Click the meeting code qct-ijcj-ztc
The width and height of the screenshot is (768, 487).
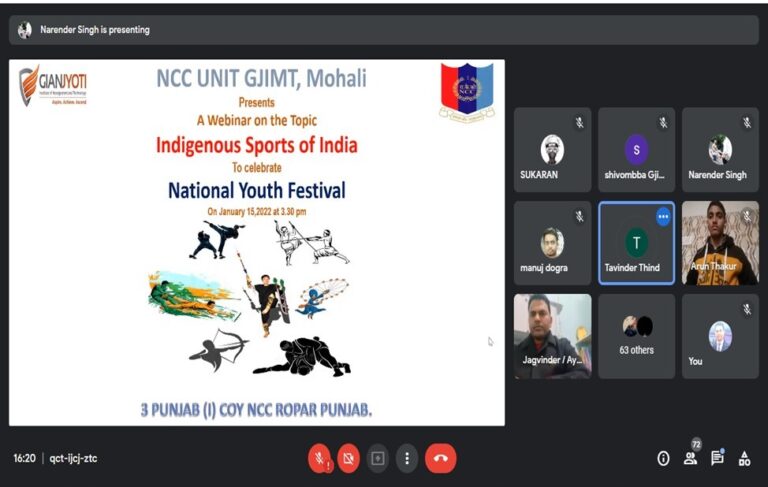(x=73, y=459)
